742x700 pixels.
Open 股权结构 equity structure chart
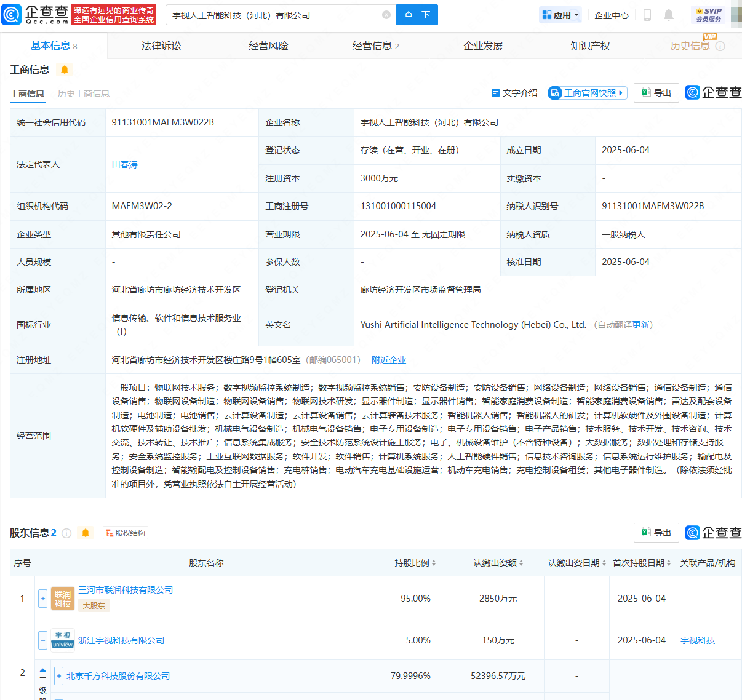[125, 533]
